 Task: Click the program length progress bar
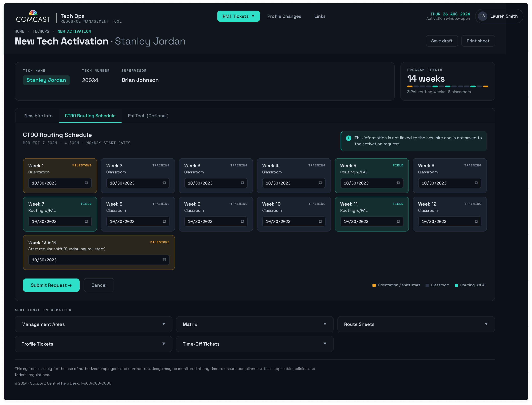point(447,86)
